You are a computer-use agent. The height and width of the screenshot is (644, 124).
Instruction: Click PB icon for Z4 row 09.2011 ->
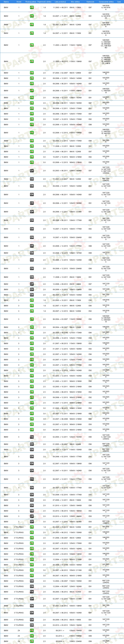[x=32, y=631]
